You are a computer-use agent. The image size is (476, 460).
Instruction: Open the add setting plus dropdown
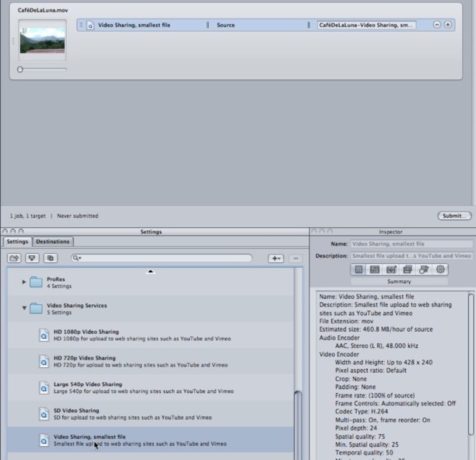pyautogui.click(x=276, y=258)
